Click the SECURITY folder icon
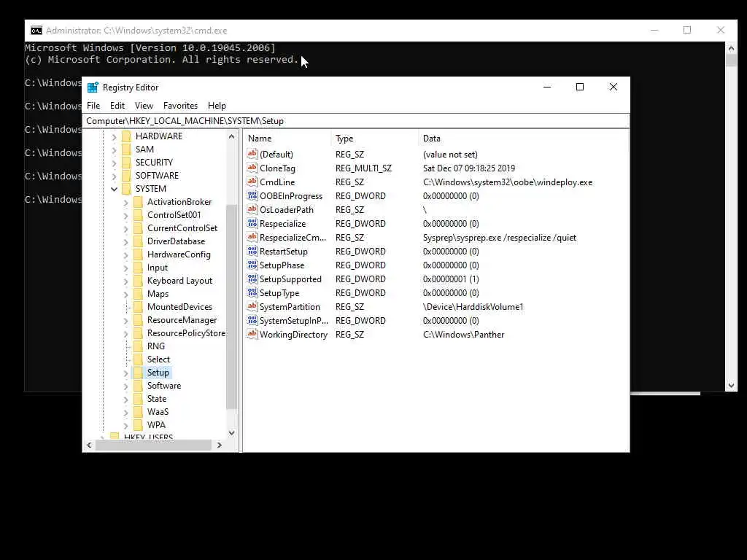747x560 pixels. 126,163
